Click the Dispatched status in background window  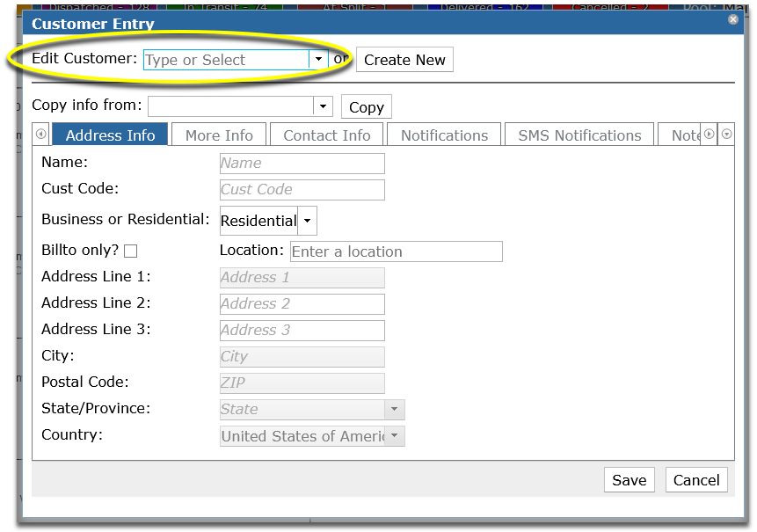point(99,7)
